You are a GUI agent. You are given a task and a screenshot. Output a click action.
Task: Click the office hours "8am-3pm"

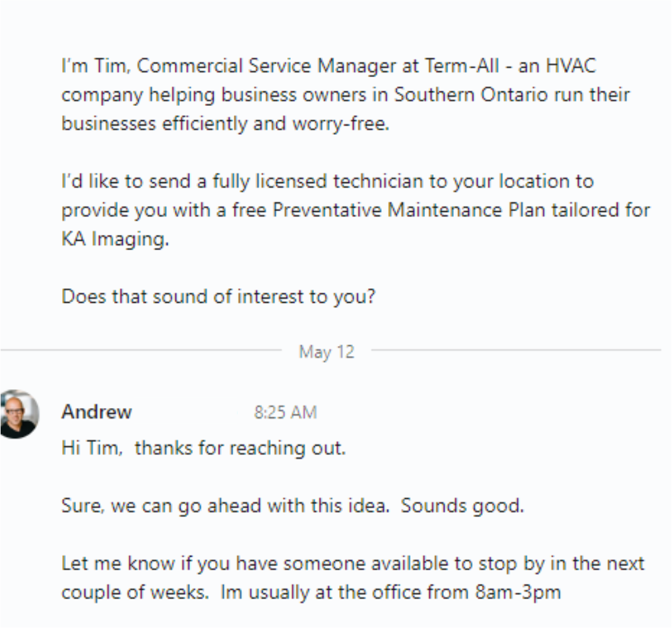click(518, 592)
